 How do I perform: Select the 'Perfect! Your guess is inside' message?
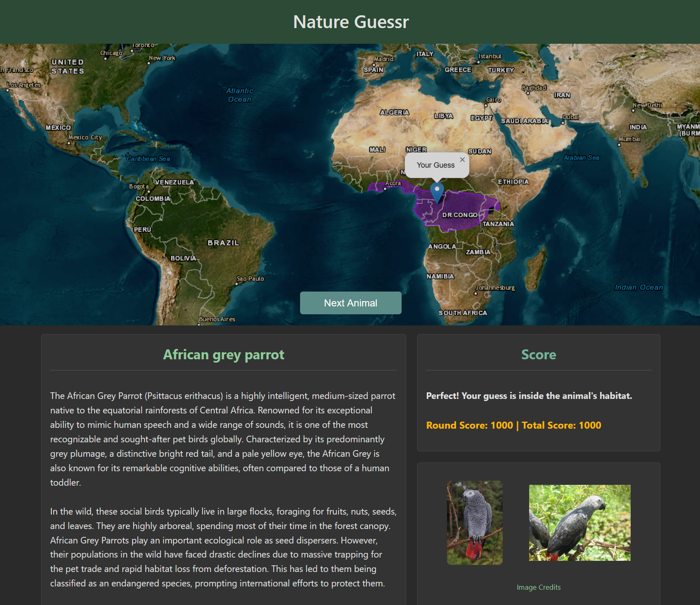(x=529, y=396)
